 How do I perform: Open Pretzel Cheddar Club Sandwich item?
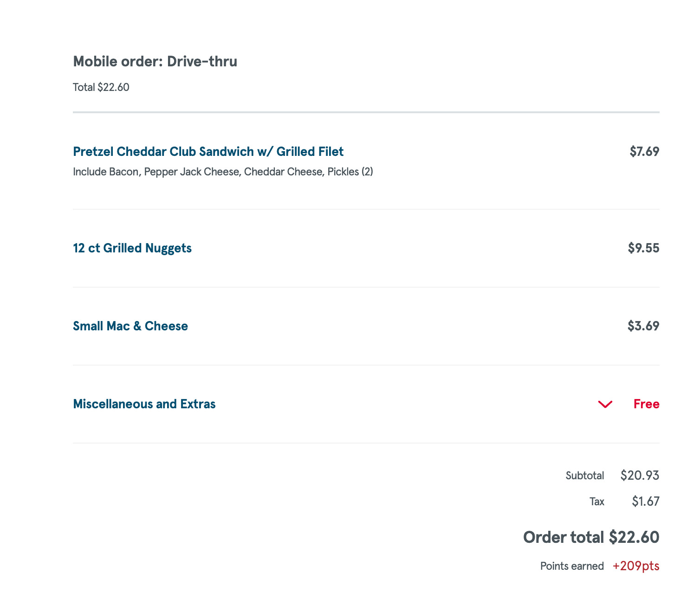(x=208, y=152)
